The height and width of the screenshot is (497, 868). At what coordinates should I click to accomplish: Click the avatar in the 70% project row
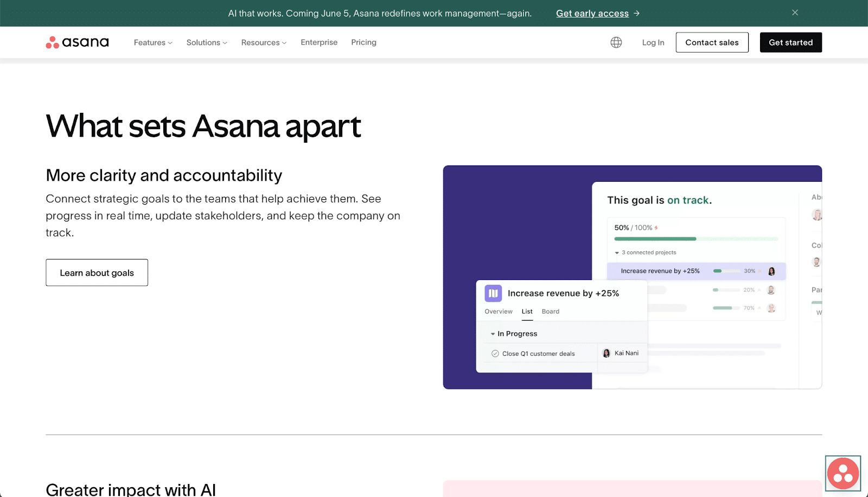click(x=771, y=308)
